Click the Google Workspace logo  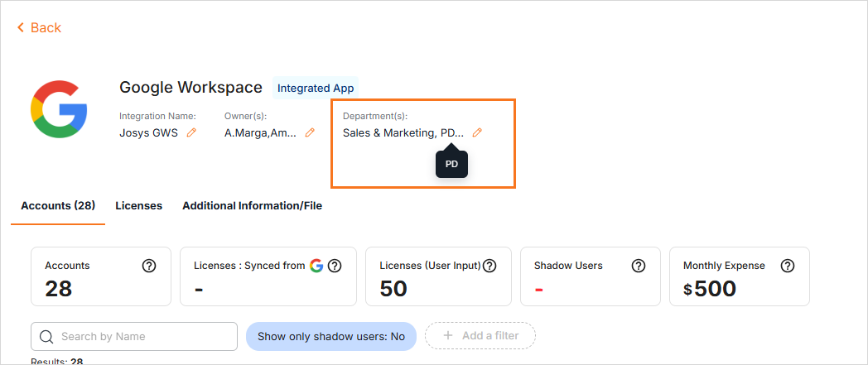click(x=60, y=109)
